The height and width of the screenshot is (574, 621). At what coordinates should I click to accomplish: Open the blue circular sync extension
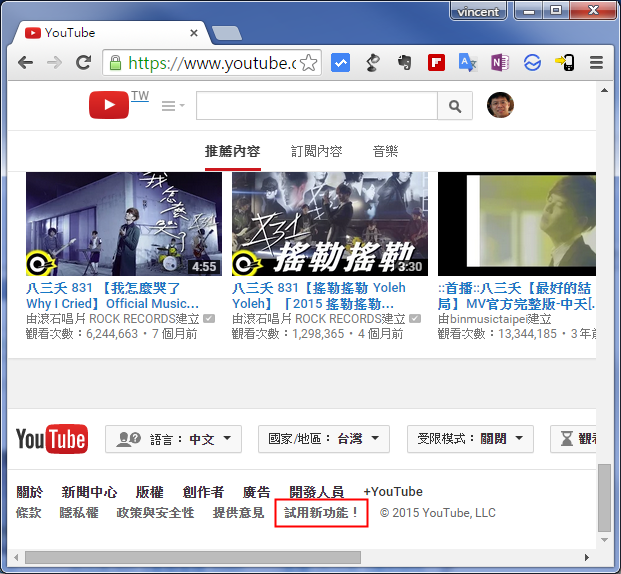[532, 63]
